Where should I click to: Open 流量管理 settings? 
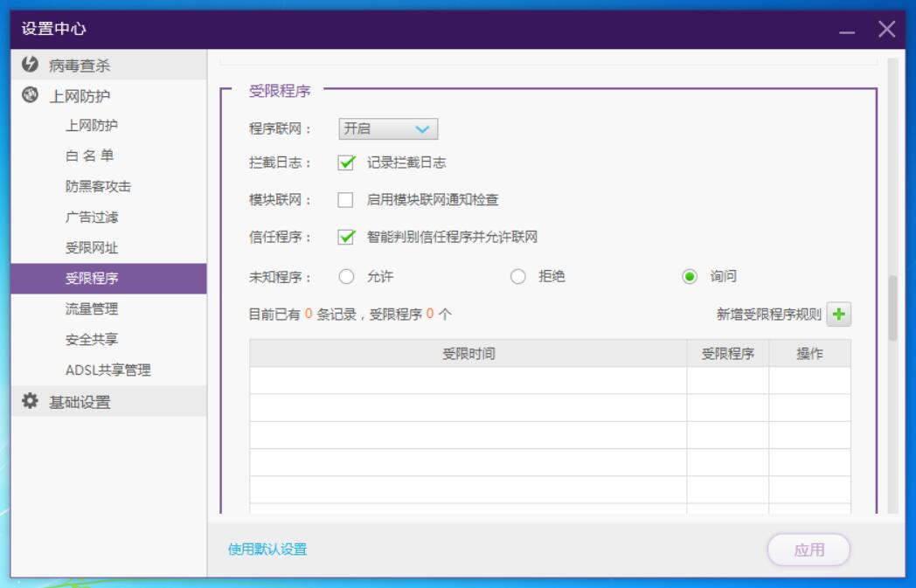coord(92,309)
